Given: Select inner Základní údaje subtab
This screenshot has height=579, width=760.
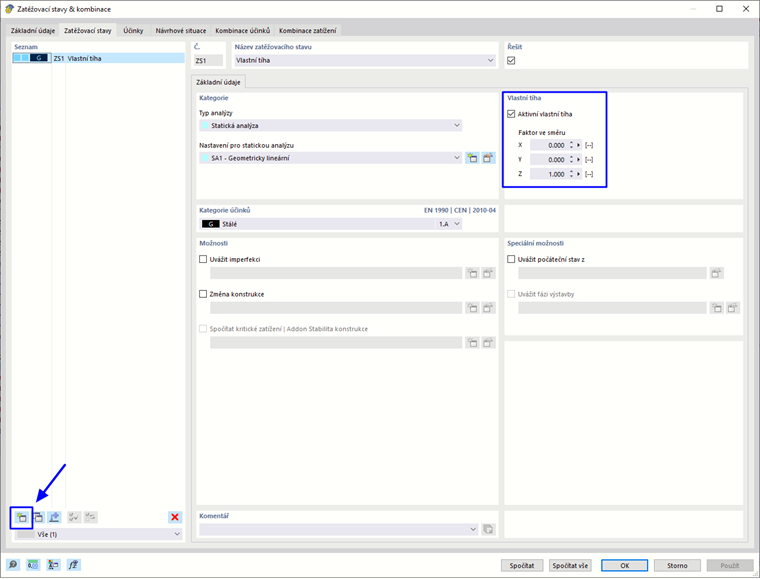Looking at the screenshot, I should tap(218, 82).
